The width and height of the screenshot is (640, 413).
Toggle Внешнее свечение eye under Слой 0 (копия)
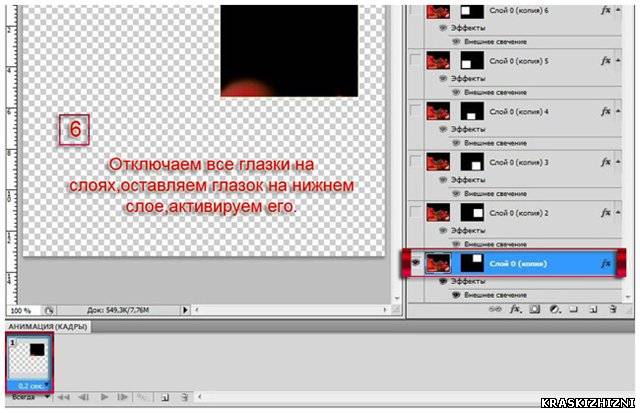click(x=456, y=295)
